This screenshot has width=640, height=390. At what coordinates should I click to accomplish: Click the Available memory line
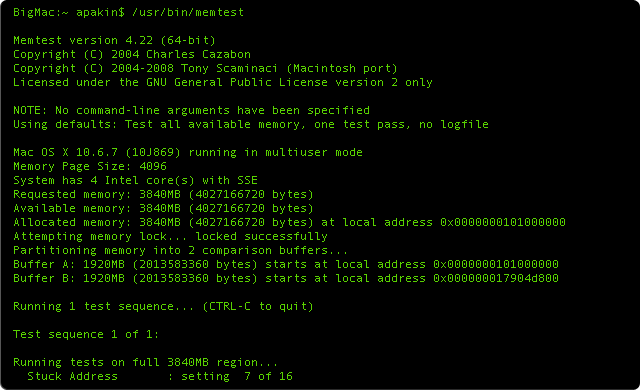163,208
